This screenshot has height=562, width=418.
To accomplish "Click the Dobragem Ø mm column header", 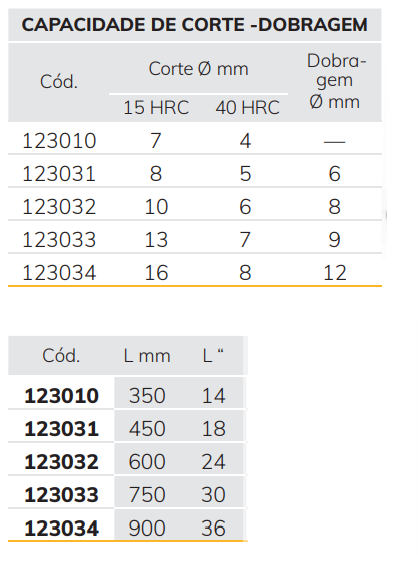I will (x=335, y=81).
